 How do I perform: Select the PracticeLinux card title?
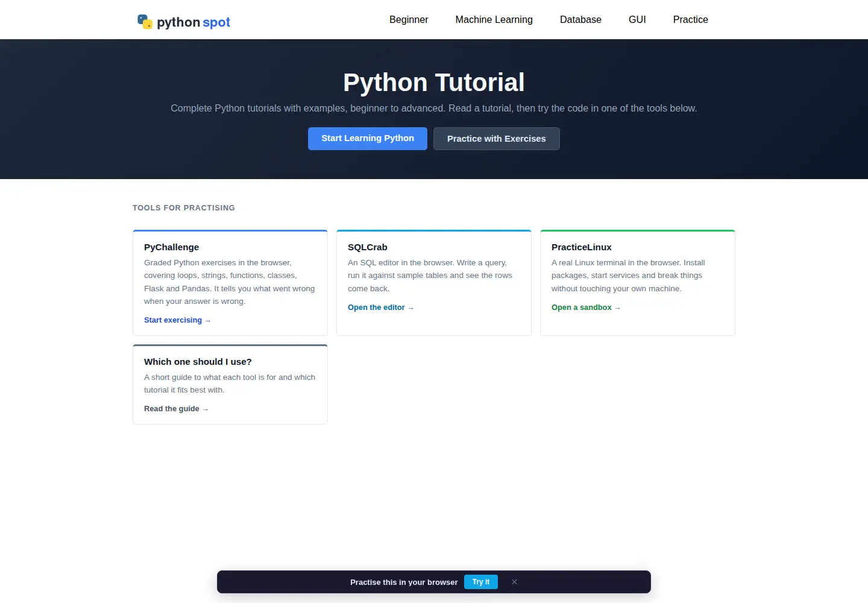581,247
